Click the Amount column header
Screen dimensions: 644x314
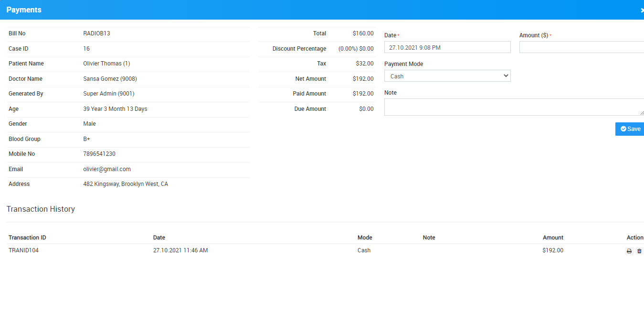553,238
